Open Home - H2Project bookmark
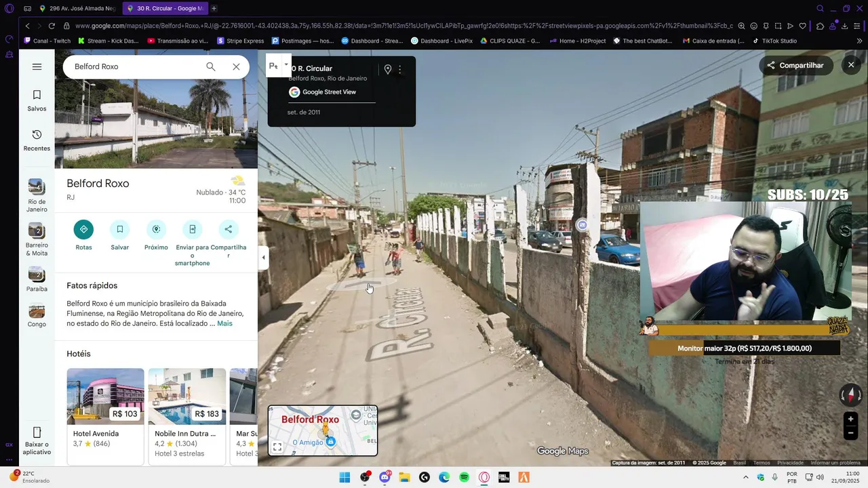 578,41
